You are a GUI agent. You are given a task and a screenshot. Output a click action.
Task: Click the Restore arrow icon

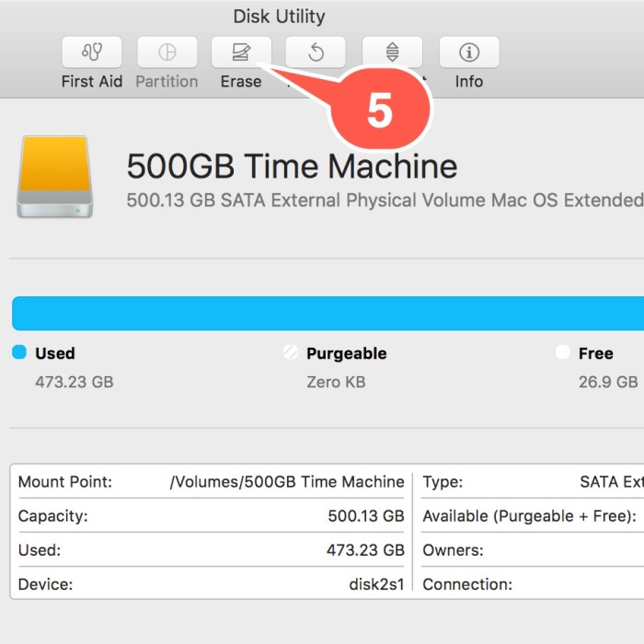coord(316,52)
